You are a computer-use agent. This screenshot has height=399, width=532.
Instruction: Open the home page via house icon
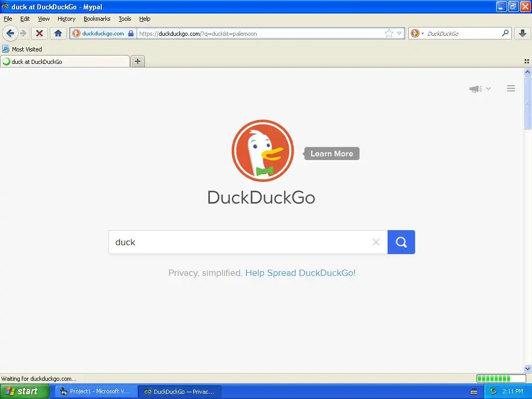(58, 33)
